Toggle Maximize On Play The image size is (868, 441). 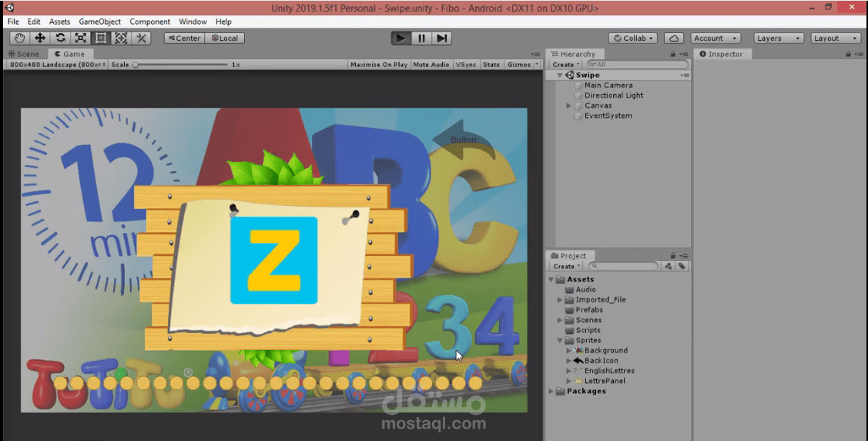coord(379,65)
